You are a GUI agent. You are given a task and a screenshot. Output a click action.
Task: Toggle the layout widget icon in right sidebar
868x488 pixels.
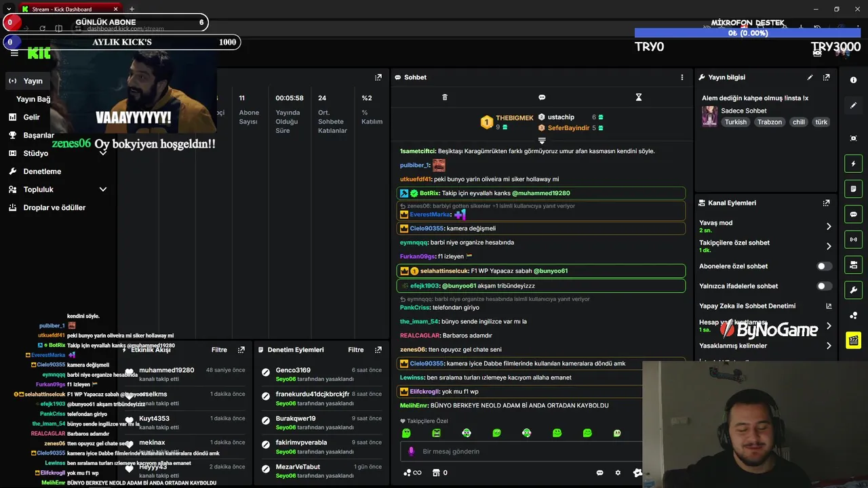coord(853,264)
